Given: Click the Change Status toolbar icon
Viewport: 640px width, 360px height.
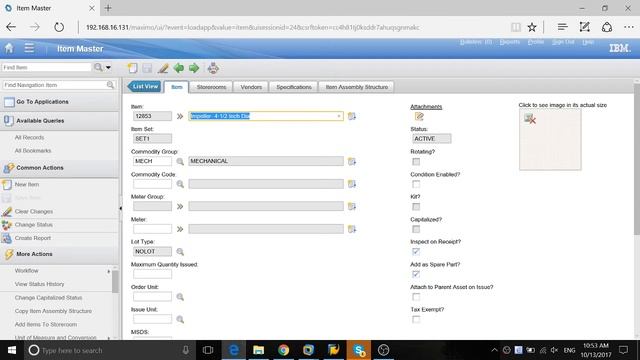Looking at the screenshot, I should (x=213, y=68).
